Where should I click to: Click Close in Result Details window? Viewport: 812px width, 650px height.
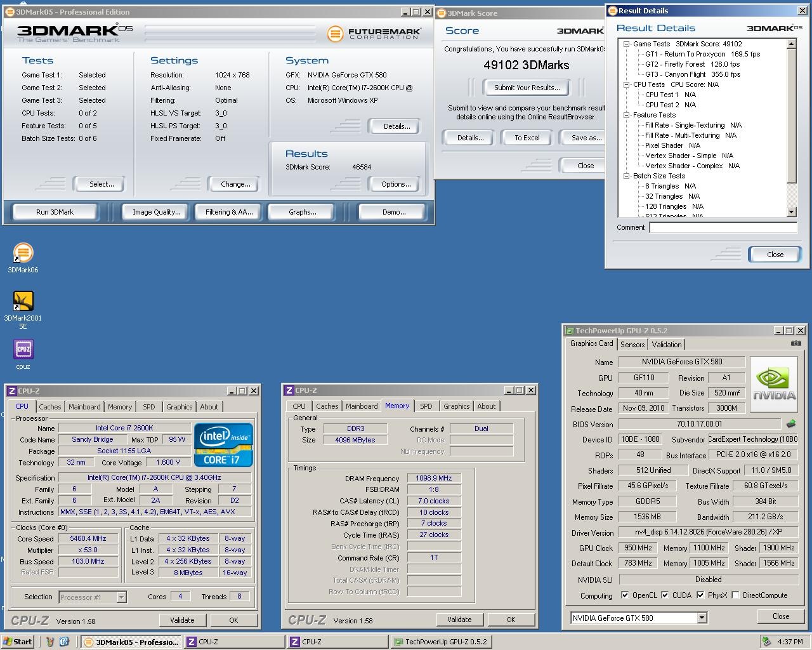775,255
